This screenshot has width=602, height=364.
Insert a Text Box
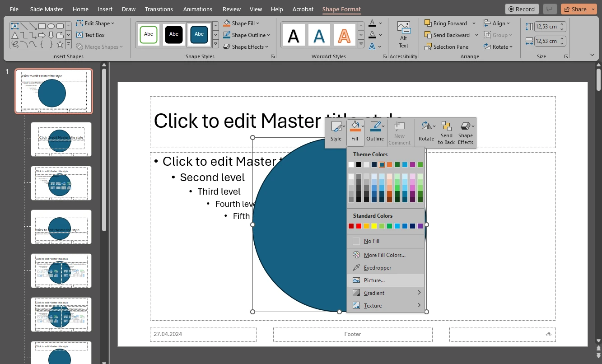pos(94,35)
